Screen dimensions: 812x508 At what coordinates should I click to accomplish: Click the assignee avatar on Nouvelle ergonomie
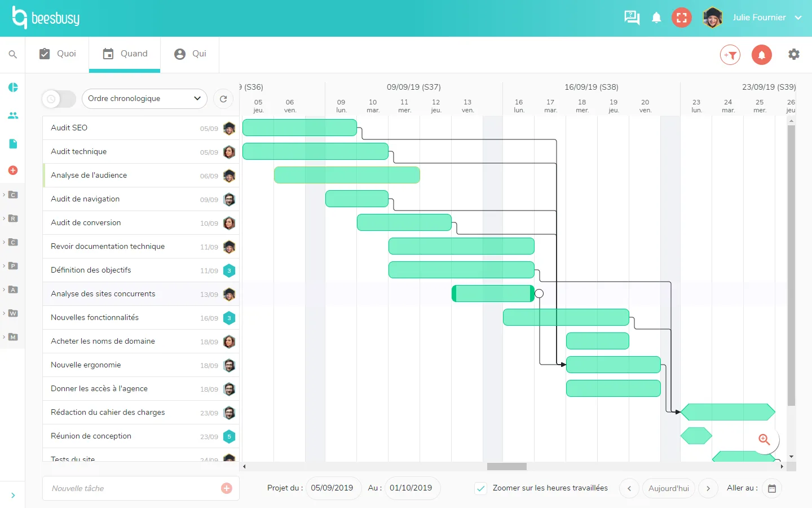click(229, 365)
